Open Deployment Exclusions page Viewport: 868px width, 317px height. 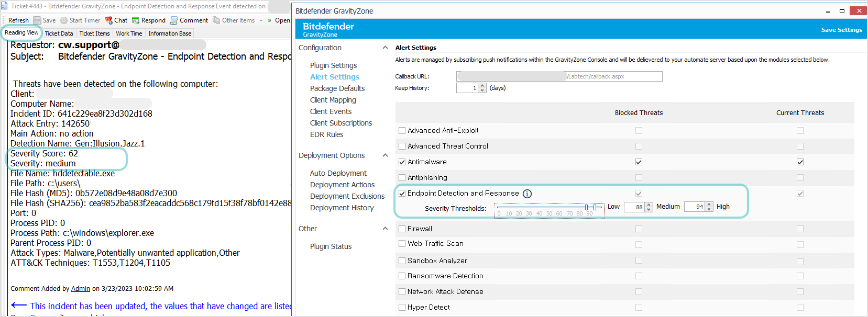pyautogui.click(x=347, y=196)
